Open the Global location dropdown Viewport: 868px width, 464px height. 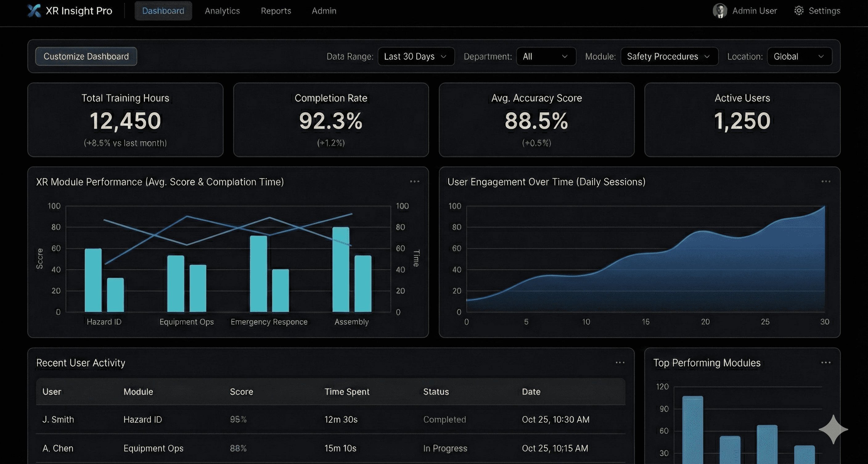coord(799,56)
